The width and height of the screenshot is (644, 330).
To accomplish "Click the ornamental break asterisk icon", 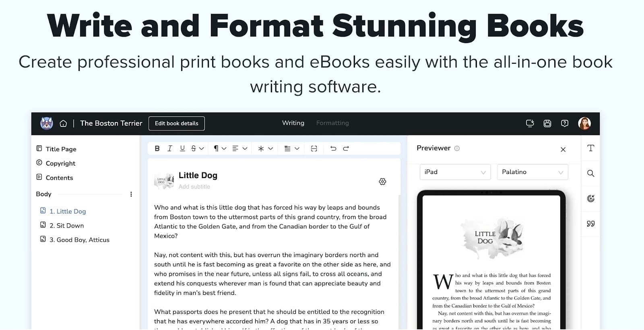I will (x=261, y=148).
